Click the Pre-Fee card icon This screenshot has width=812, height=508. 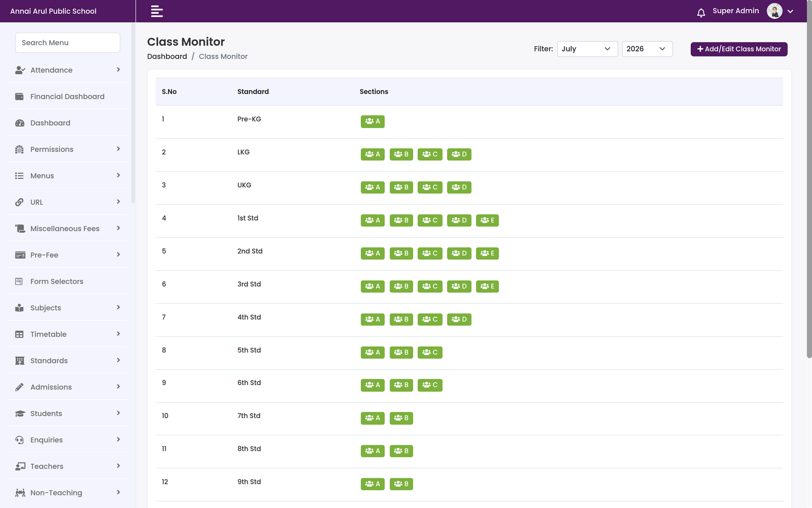pyautogui.click(x=20, y=255)
